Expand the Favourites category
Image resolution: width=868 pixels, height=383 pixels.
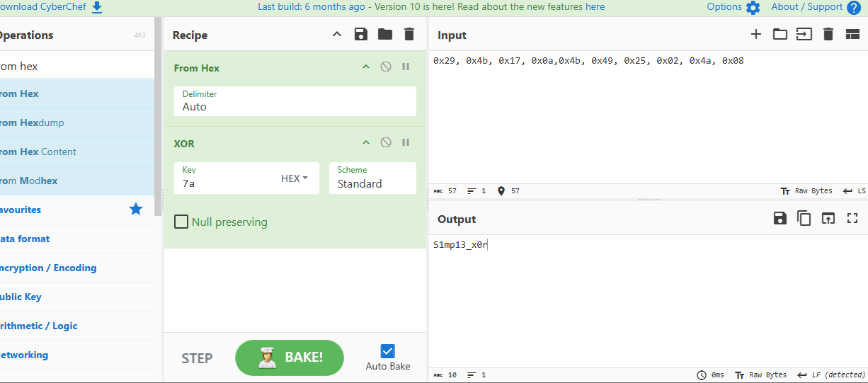tap(77, 210)
